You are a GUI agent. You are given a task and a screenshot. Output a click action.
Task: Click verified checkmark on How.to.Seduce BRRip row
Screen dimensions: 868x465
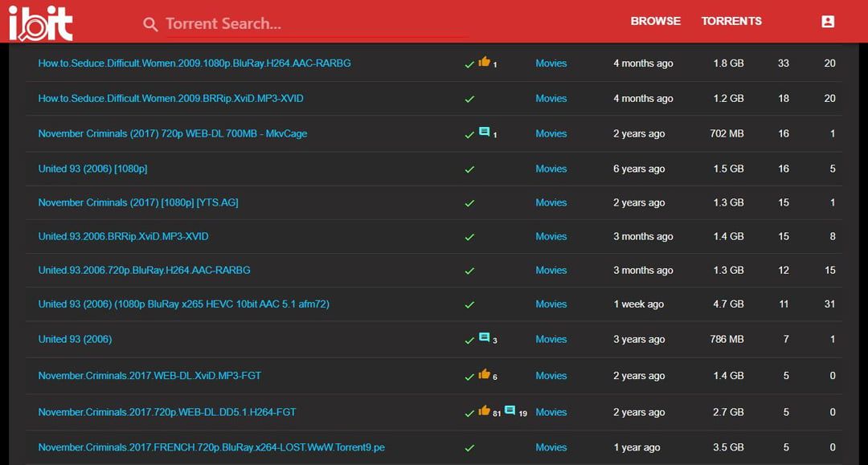(469, 99)
